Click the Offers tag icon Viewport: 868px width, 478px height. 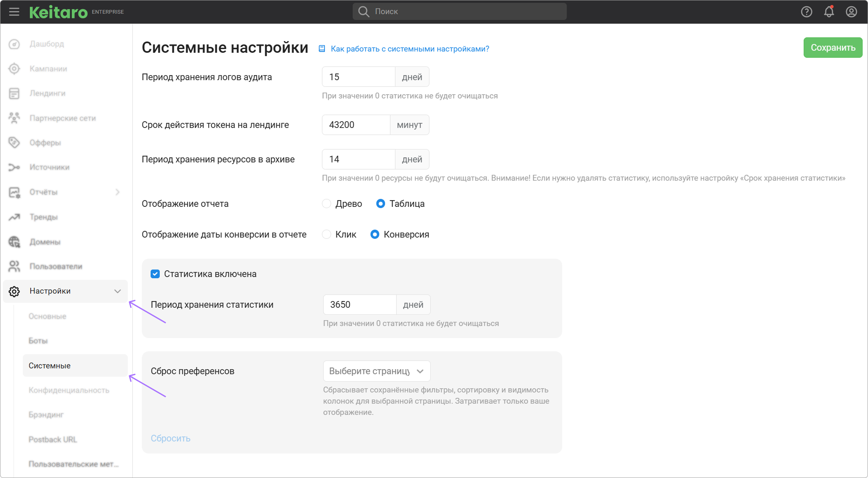point(14,142)
